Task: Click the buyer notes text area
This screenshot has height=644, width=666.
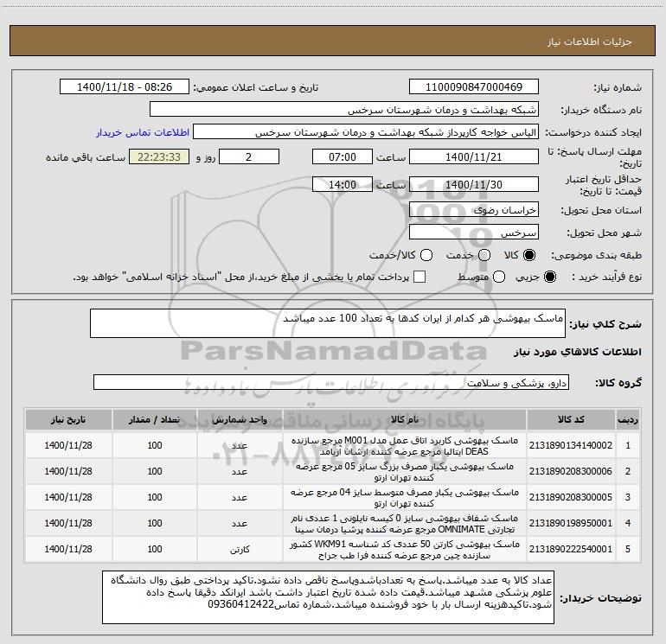Action: coord(329,597)
